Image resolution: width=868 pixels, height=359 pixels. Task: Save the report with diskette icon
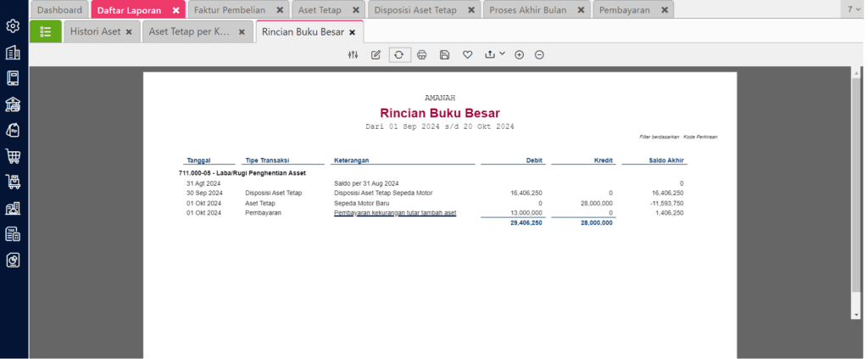click(445, 55)
